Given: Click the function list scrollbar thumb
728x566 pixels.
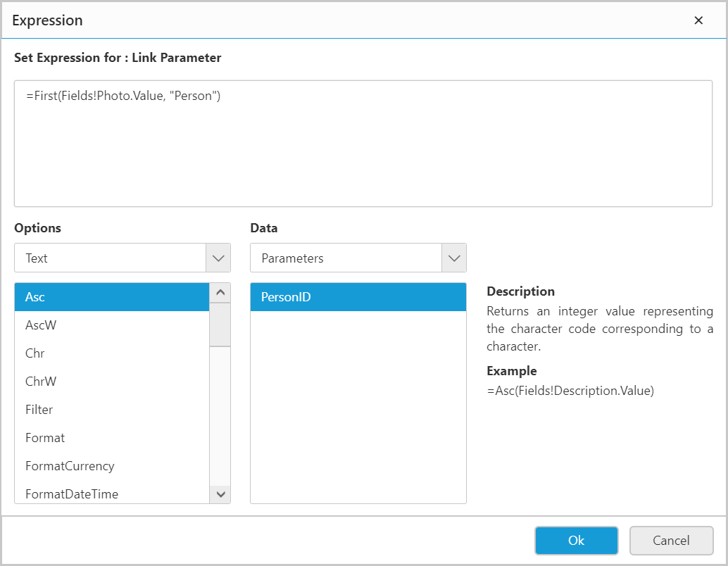Looking at the screenshot, I should (220, 324).
